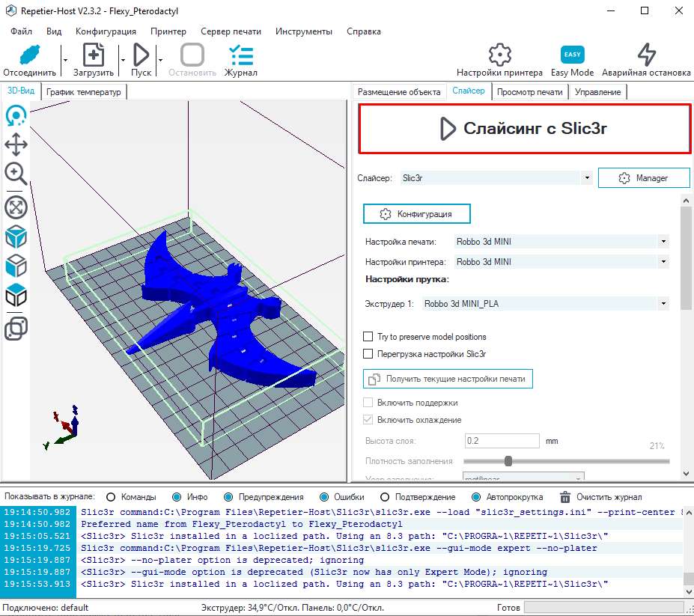Click the Подключено: default status text
Image resolution: width=694 pixels, height=616 pixels.
[x=46, y=608]
